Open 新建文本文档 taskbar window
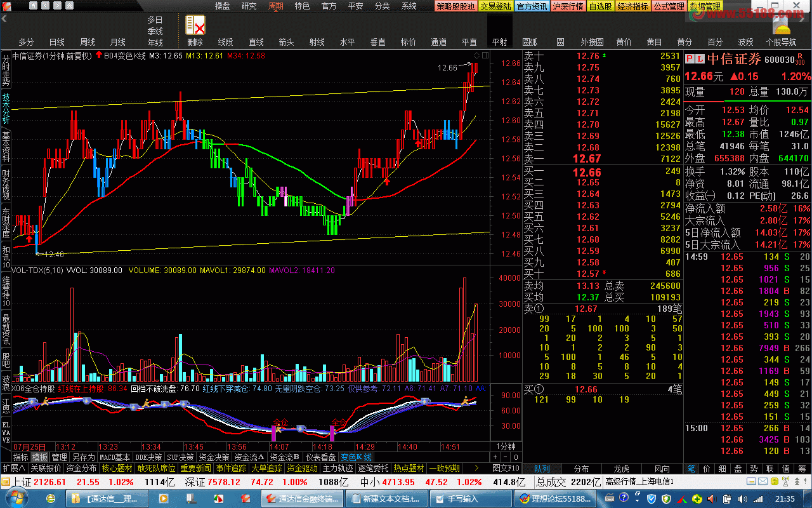The width and height of the screenshot is (812, 508). (x=386, y=499)
